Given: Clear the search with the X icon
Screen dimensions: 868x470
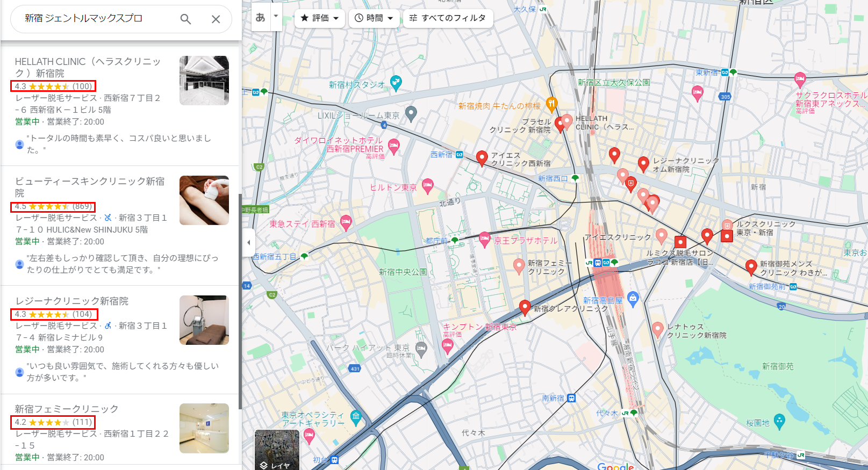Looking at the screenshot, I should point(216,19).
